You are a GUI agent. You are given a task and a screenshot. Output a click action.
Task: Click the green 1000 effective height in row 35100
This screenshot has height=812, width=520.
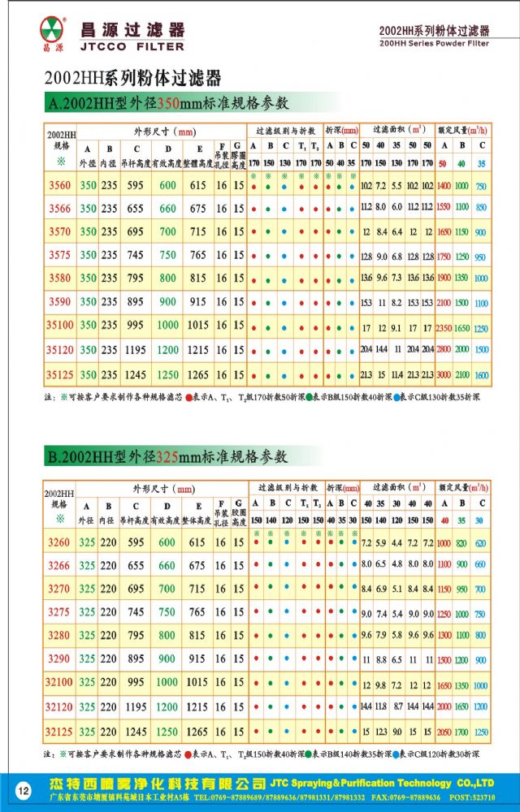(168, 326)
